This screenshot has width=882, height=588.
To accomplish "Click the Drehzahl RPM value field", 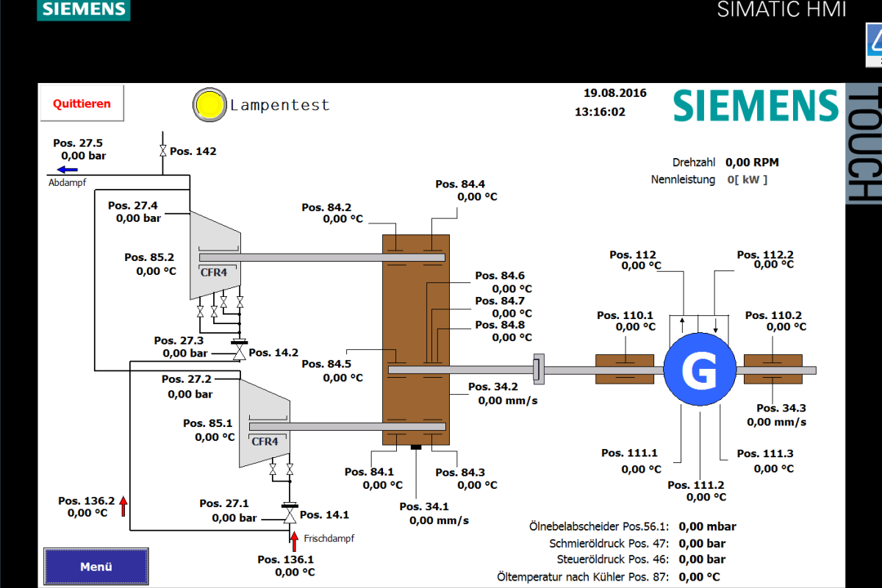I will [x=752, y=162].
